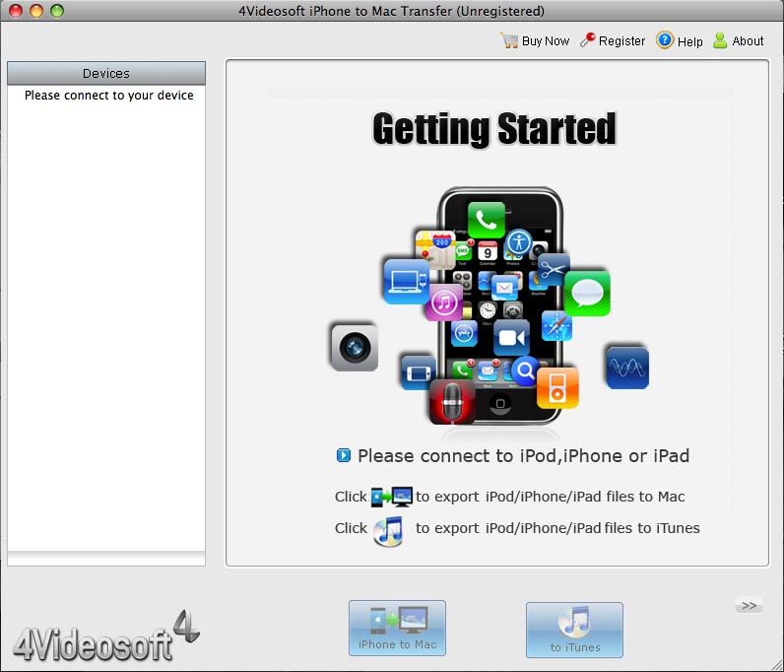Click 'Please connect to iPod,iPhone or iPad' text
Screen dimensions: 784x672
[524, 456]
